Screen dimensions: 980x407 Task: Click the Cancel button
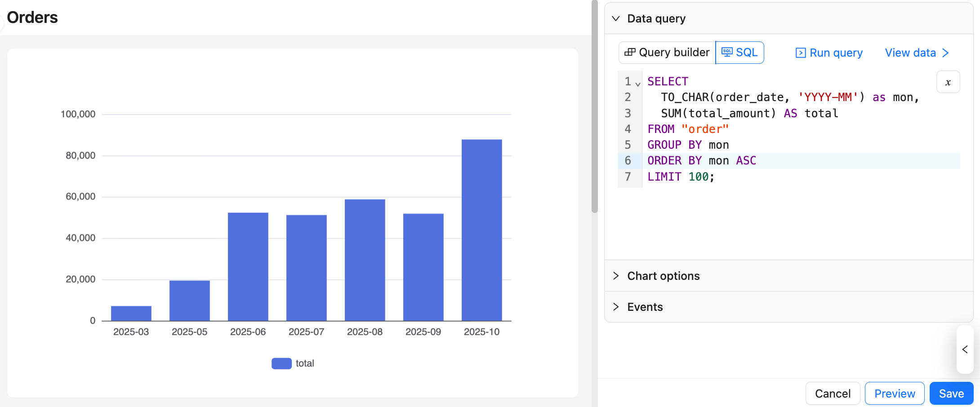pyautogui.click(x=833, y=394)
